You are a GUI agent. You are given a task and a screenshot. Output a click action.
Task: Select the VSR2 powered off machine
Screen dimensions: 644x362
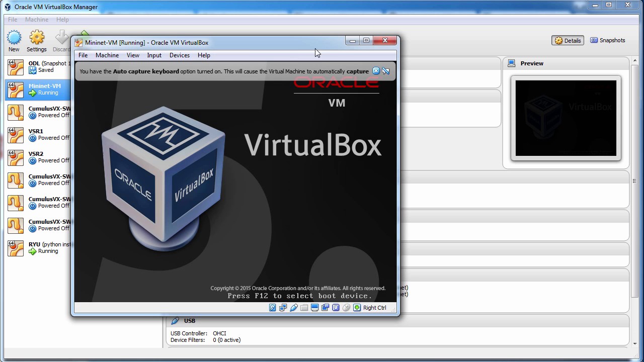pos(38,157)
